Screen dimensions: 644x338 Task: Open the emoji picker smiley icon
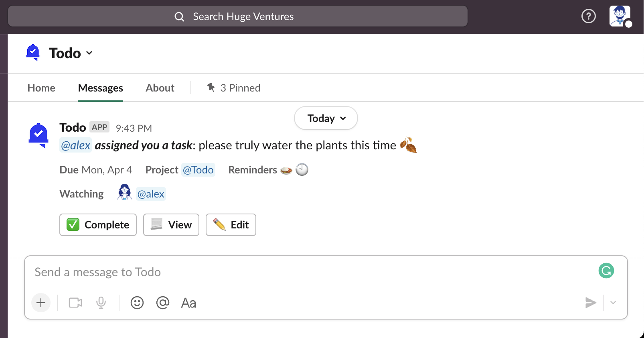[x=137, y=303]
